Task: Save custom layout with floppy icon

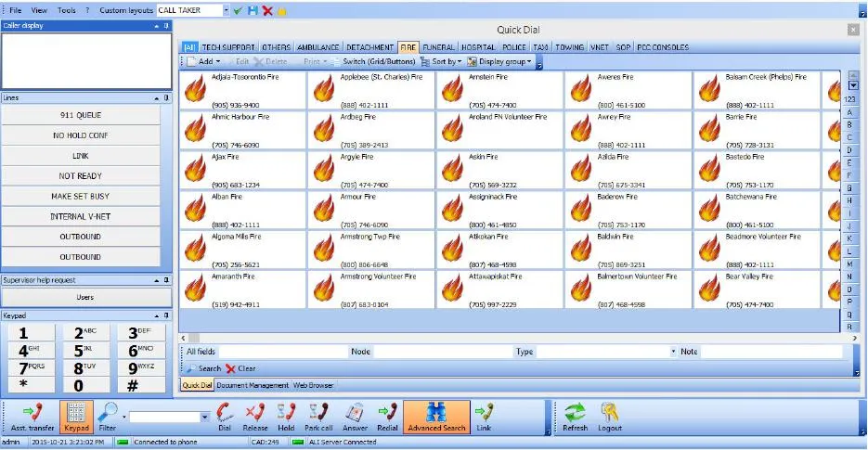Action: [x=253, y=10]
